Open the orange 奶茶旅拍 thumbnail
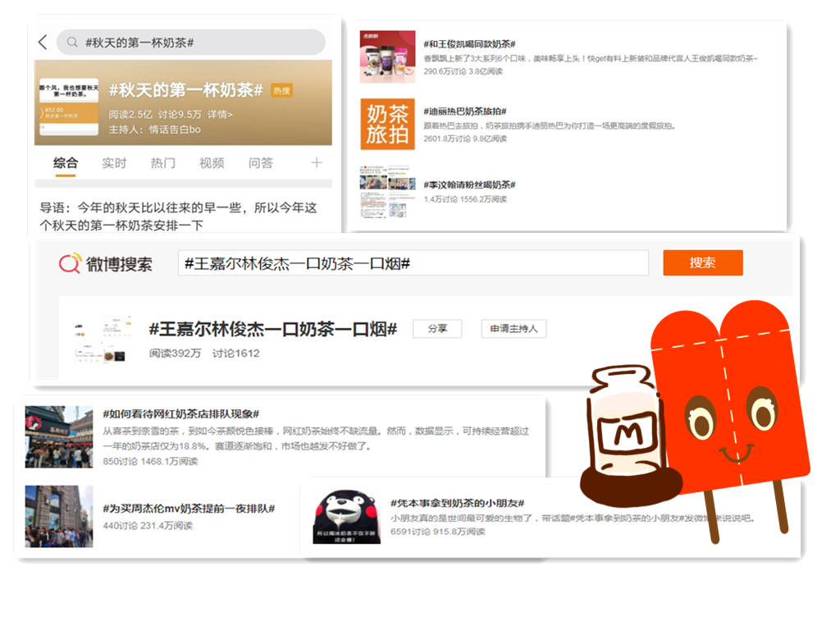Viewport: 840px width, 630px height. tap(387, 124)
